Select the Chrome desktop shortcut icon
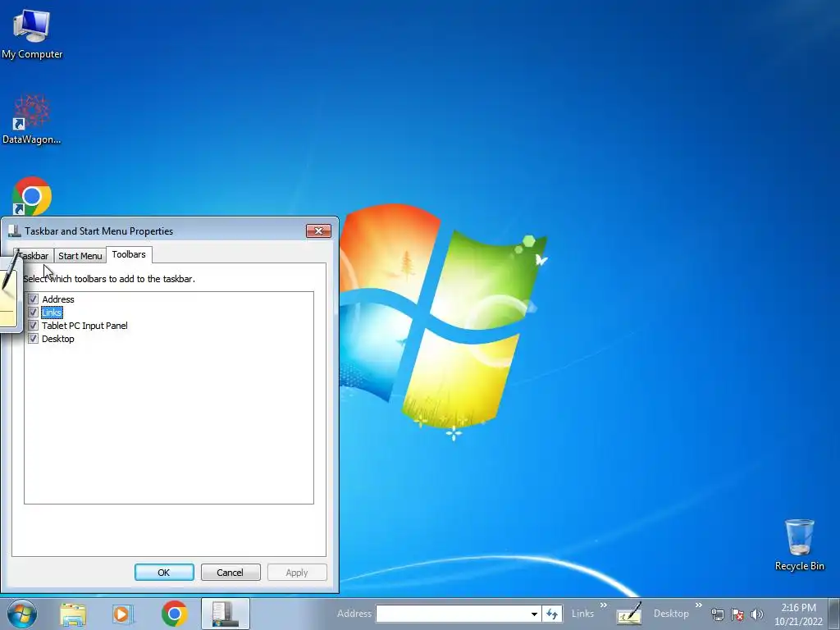840x630 pixels. pos(32,195)
